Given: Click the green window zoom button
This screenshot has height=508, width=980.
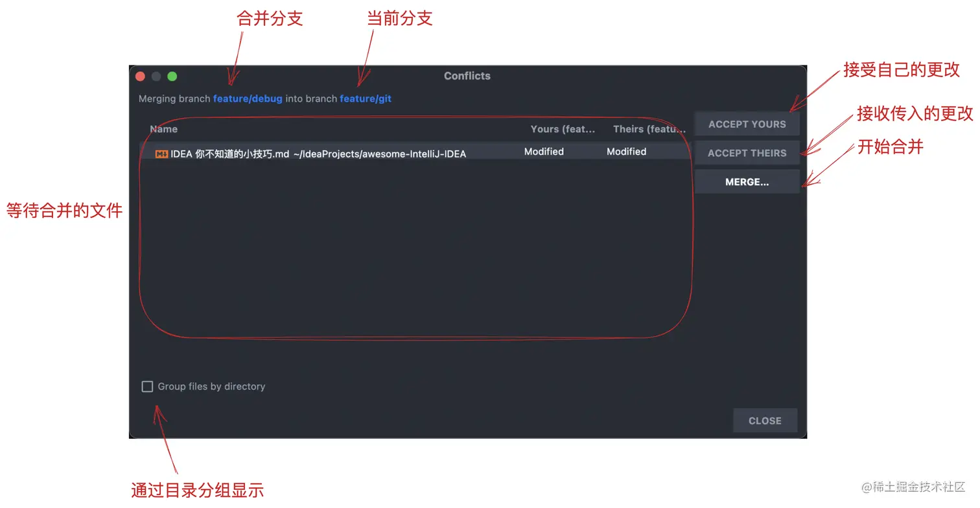Looking at the screenshot, I should [172, 76].
